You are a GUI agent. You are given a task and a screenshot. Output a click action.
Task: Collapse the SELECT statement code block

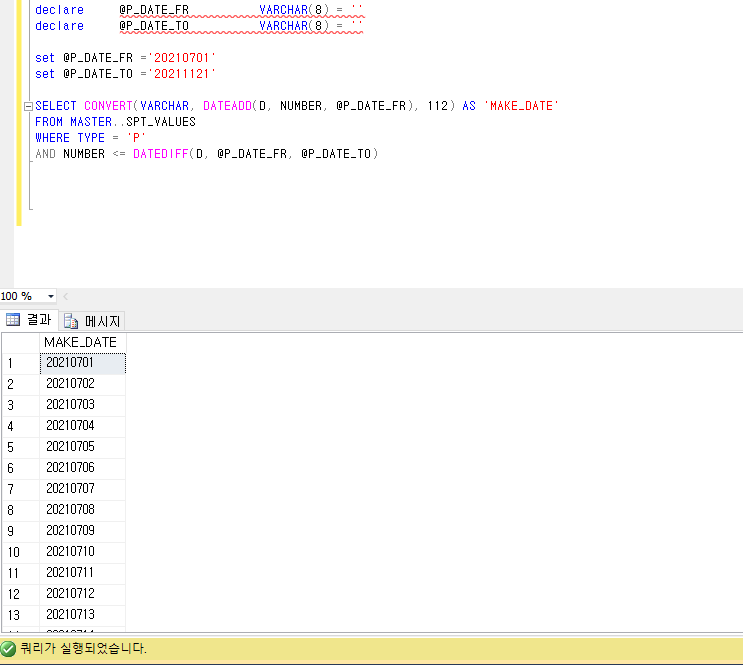pos(27,106)
